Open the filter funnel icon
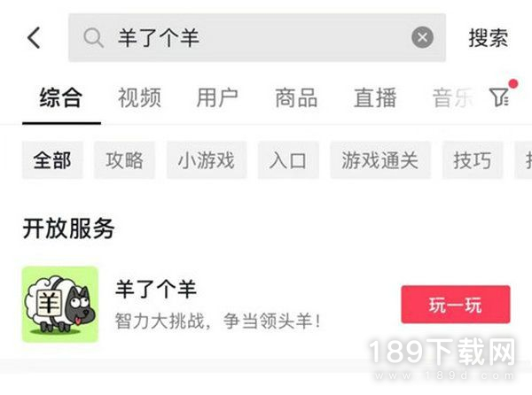Viewport: 532px width, 395px height. (x=499, y=97)
